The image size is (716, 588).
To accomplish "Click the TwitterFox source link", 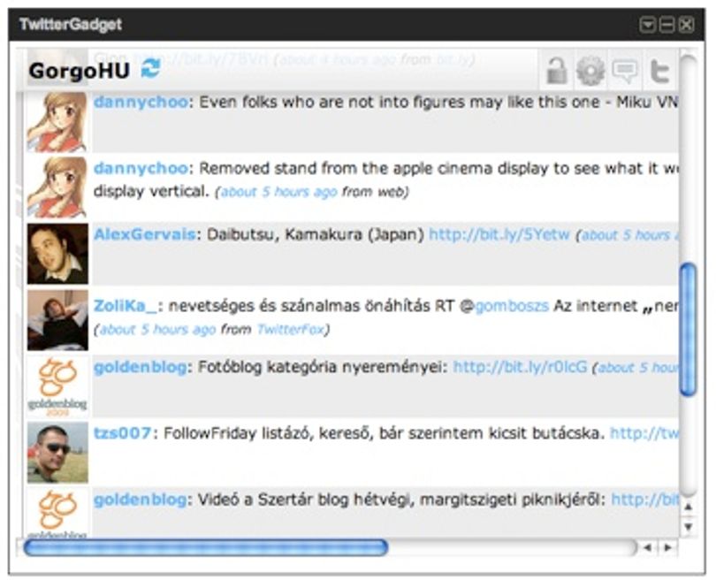I will click(x=290, y=329).
